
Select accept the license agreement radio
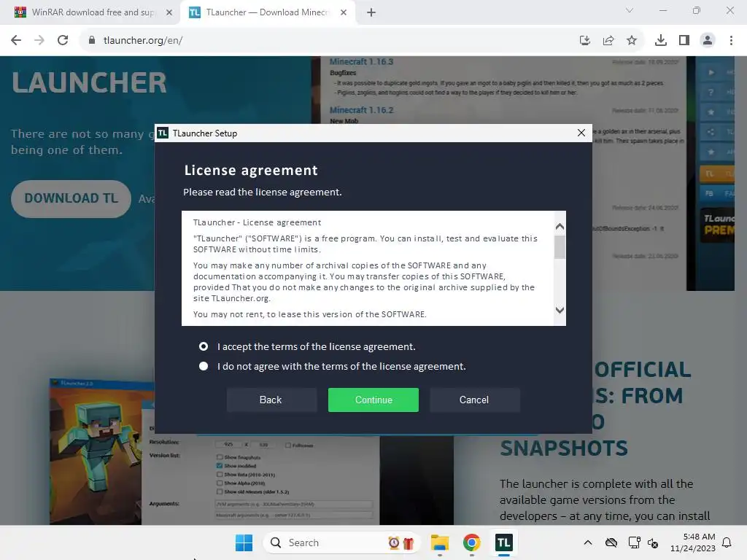(204, 346)
